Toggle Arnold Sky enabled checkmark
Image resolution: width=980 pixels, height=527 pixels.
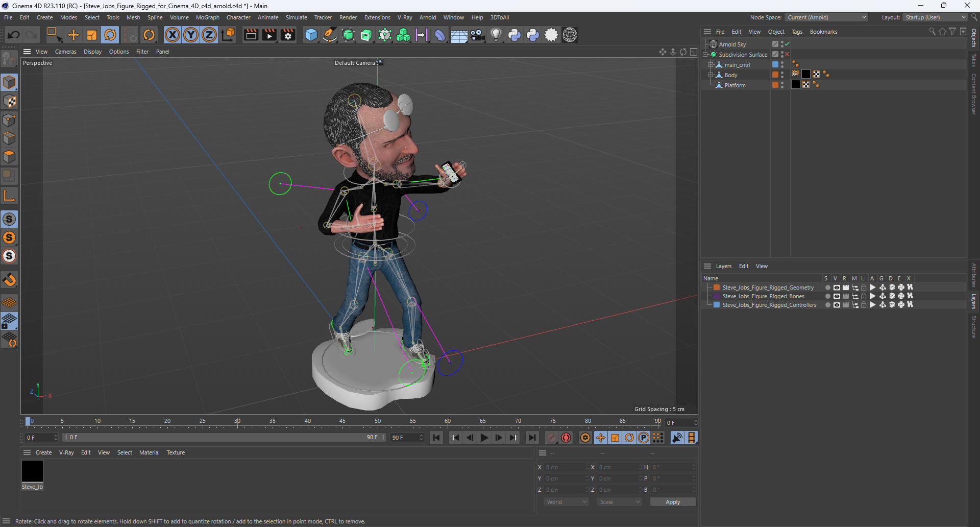[x=788, y=44]
